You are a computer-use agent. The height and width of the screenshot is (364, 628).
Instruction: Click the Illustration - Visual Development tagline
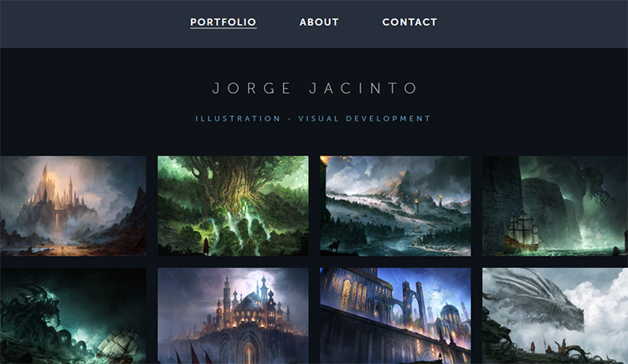point(313,119)
